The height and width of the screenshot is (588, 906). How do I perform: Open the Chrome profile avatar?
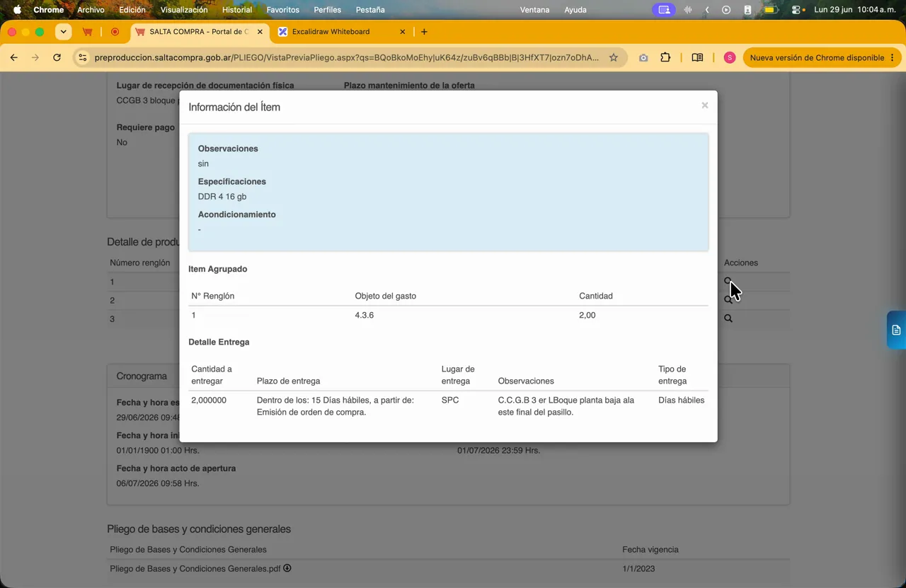coord(730,57)
